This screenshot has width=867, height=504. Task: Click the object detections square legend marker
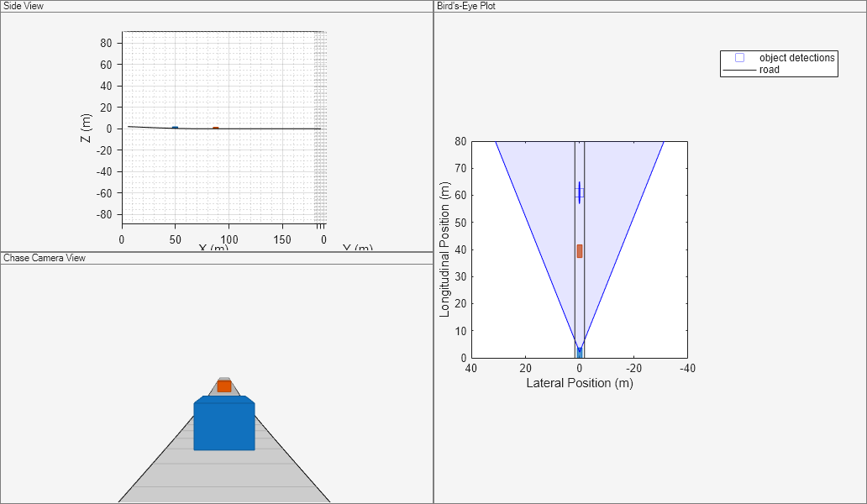pyautogui.click(x=739, y=57)
